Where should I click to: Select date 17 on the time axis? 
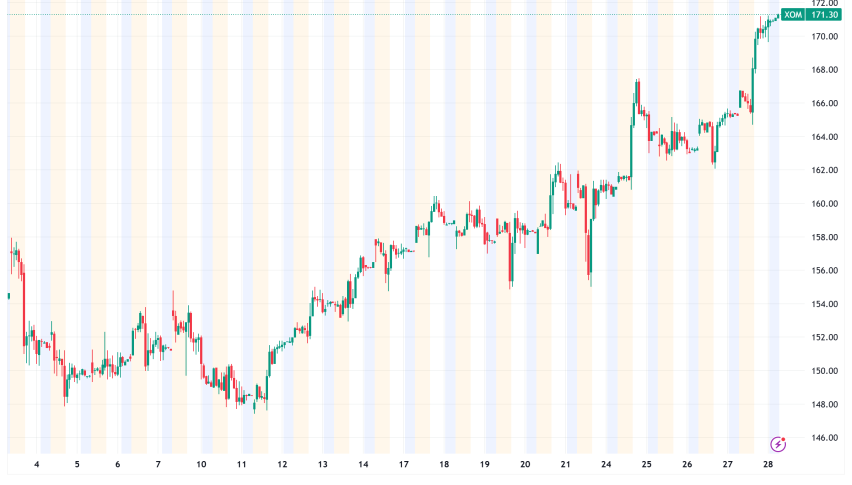[403, 465]
